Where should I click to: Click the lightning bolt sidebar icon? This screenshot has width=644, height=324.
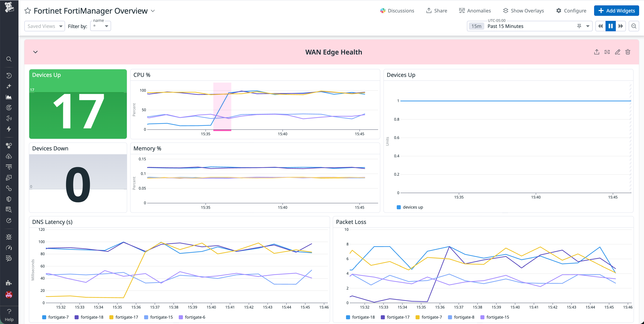pos(9,129)
